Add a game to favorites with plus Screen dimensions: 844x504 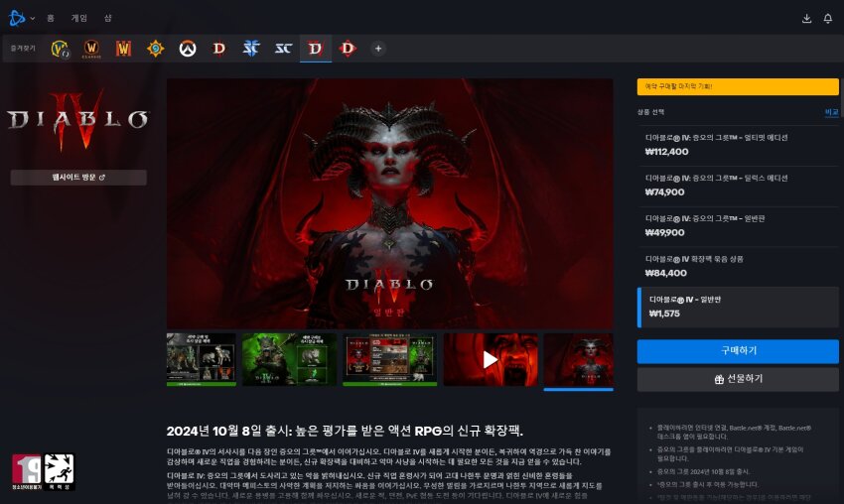point(378,49)
